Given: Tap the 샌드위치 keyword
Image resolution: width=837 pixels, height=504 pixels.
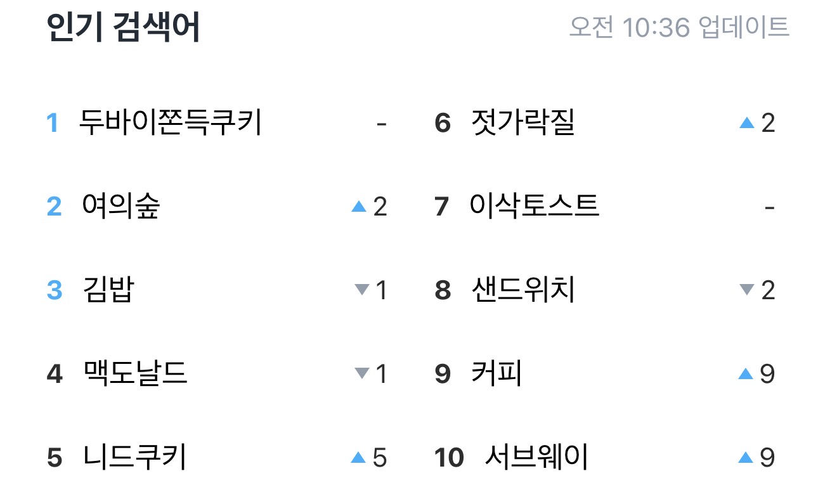Looking at the screenshot, I should click(x=523, y=290).
